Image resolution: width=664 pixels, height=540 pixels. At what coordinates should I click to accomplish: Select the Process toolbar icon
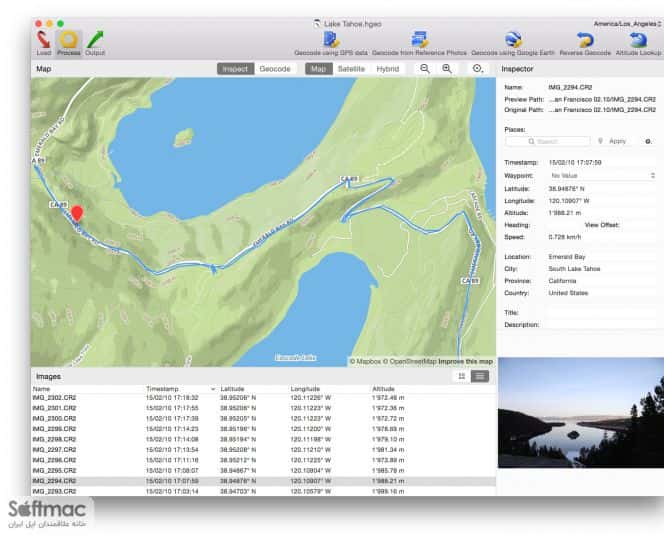69,40
